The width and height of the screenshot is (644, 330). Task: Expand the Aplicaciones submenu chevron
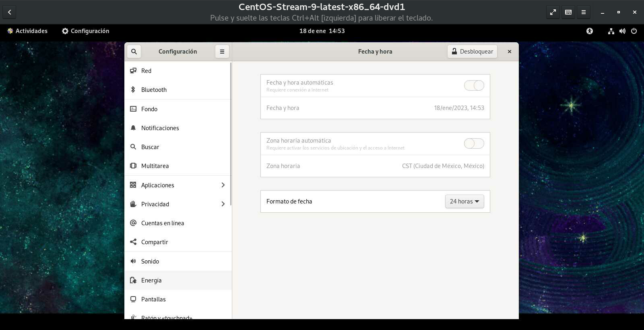coord(223,185)
